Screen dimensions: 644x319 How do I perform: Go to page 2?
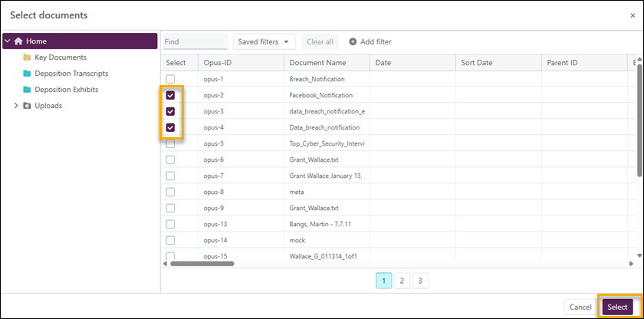click(x=402, y=281)
